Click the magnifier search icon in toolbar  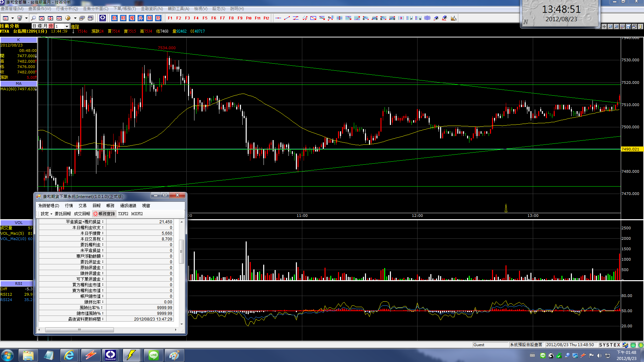(33, 18)
